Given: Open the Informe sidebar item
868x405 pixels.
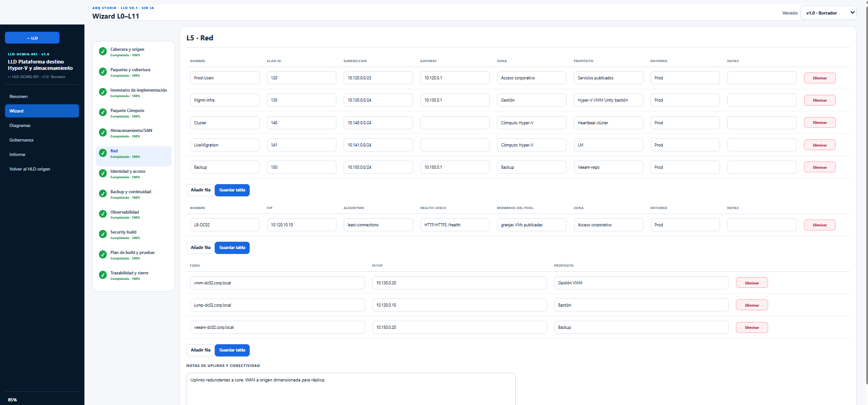Looking at the screenshot, I should (42, 155).
